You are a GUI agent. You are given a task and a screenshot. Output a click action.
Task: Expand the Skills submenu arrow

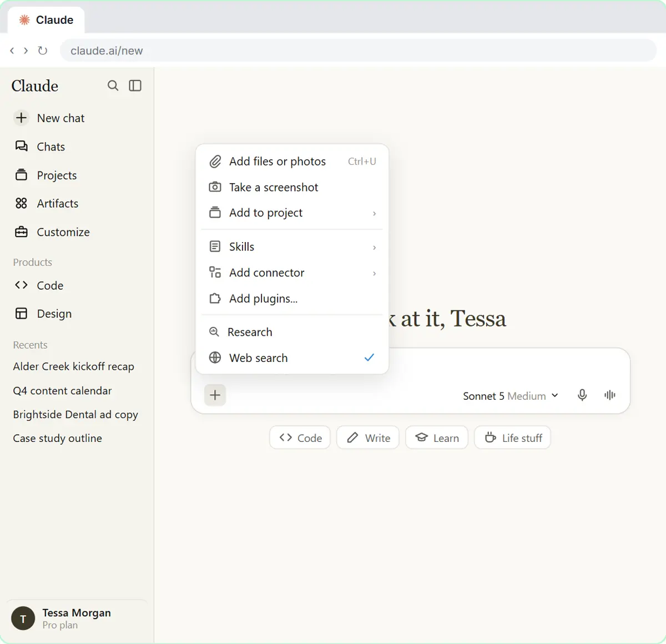point(375,247)
